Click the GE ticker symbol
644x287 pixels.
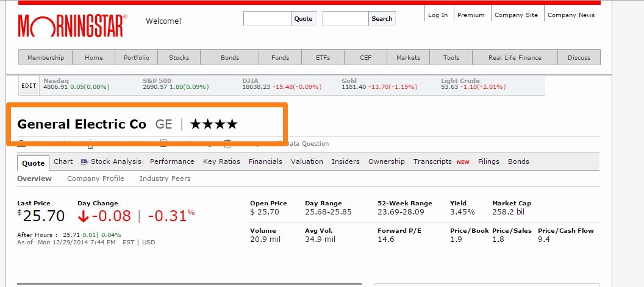(x=164, y=124)
